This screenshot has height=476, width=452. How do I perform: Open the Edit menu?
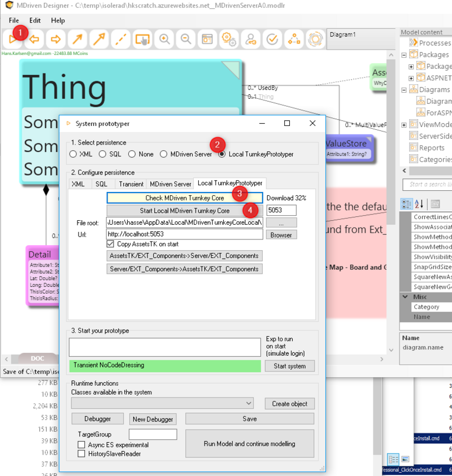coord(35,20)
